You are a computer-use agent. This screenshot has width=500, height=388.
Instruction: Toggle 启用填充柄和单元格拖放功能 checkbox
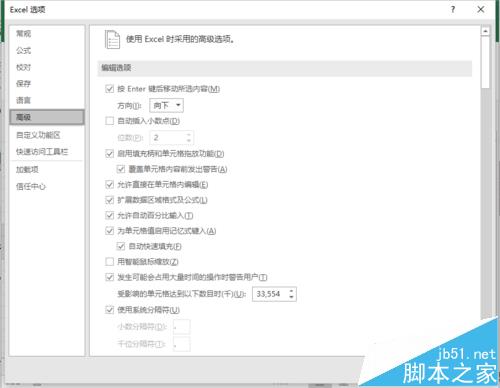point(109,153)
